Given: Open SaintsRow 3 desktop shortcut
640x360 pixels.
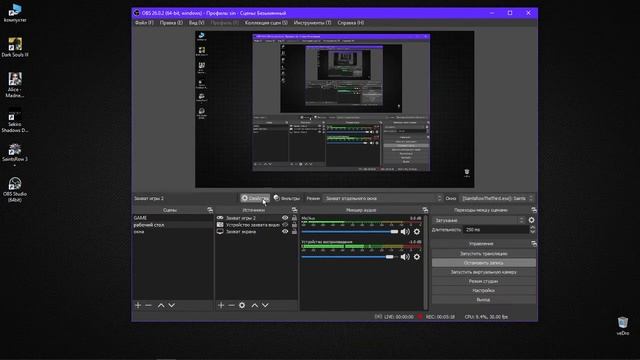Looking at the screenshot, I should coord(15,154).
